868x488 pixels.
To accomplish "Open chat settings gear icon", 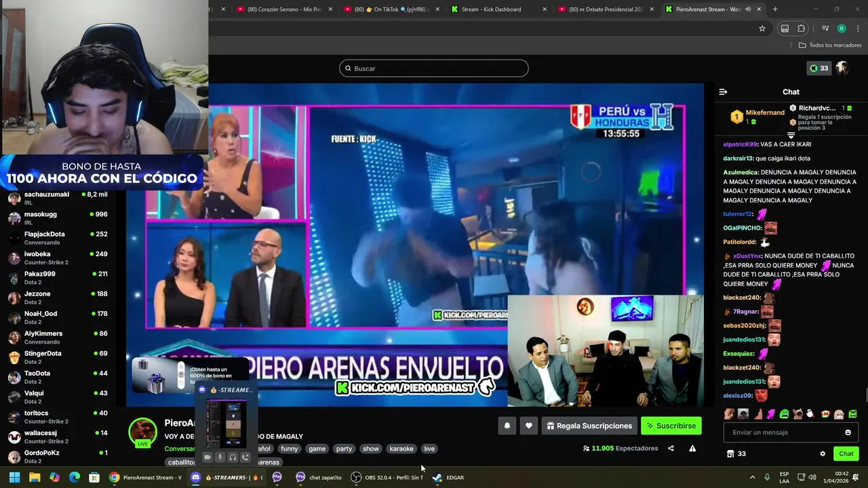I will (x=823, y=454).
